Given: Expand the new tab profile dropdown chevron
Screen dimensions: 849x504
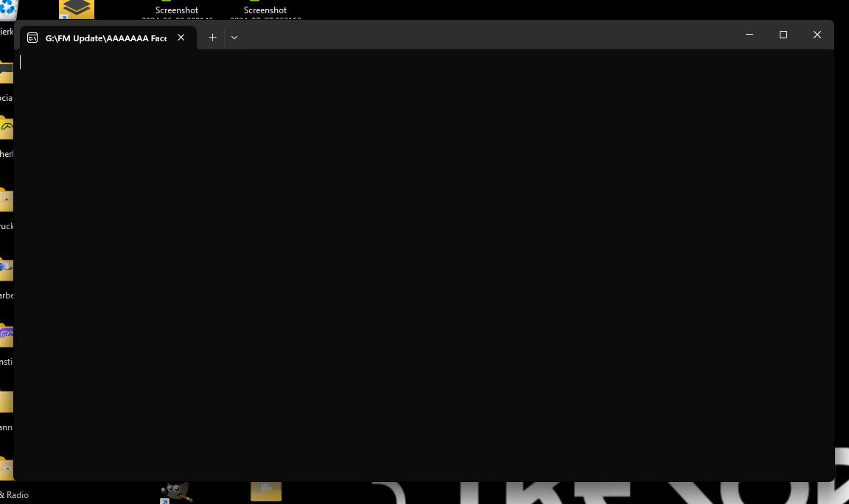Looking at the screenshot, I should point(234,38).
